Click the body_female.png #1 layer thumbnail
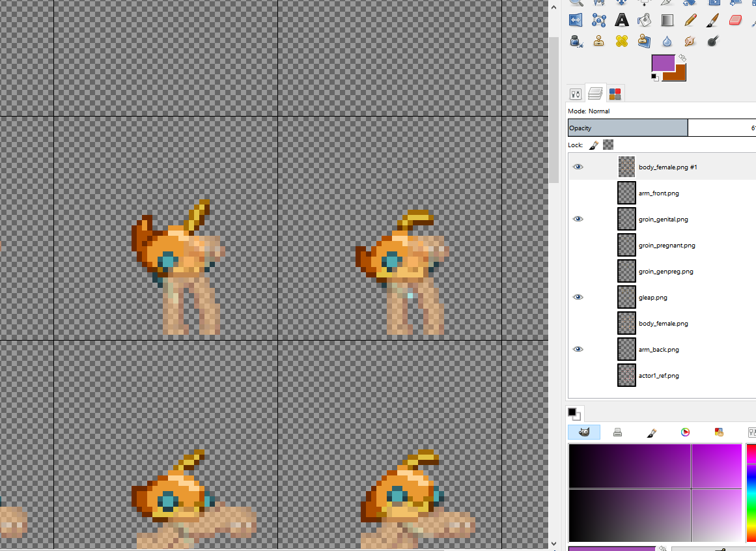 click(x=627, y=167)
